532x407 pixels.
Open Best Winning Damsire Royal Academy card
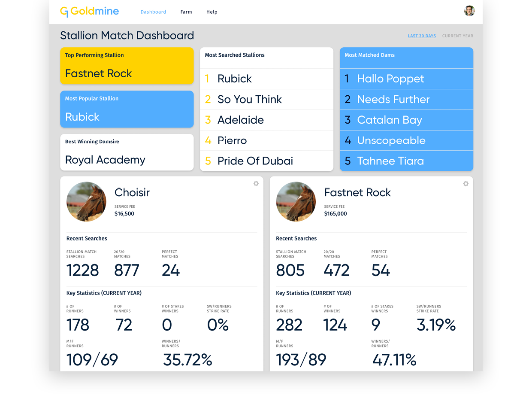[127, 152]
